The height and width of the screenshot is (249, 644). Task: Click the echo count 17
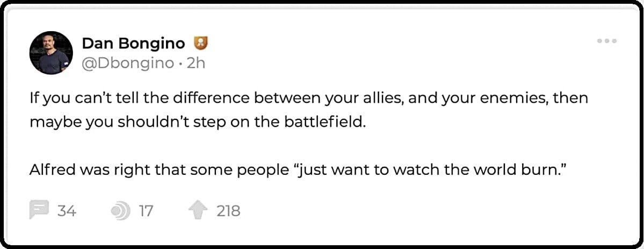pos(146,211)
